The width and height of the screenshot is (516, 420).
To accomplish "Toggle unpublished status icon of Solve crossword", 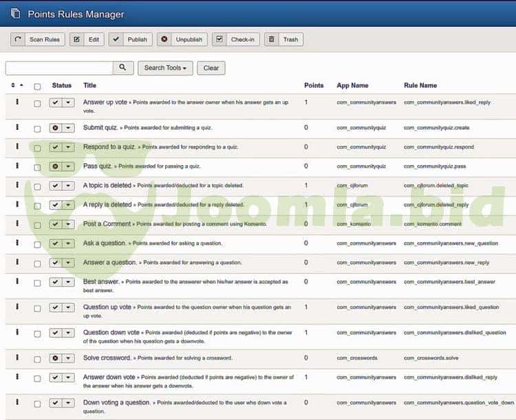I will [x=55, y=358].
